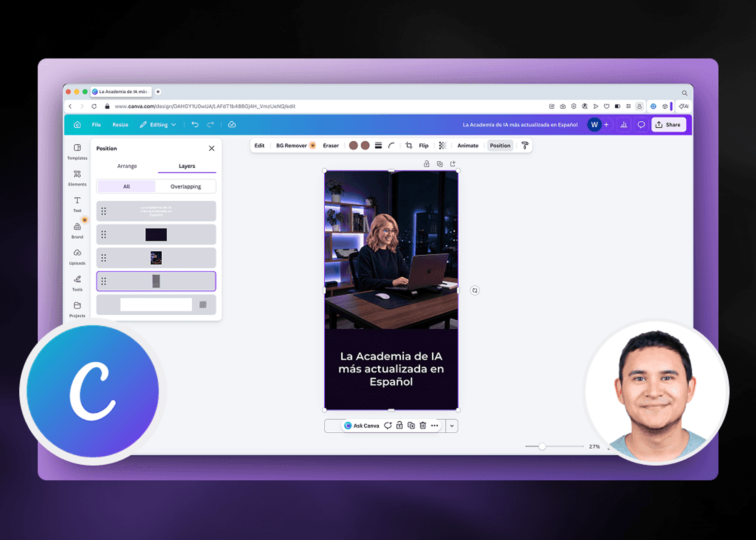Click the Share button
The image size is (756, 540).
[669, 124]
